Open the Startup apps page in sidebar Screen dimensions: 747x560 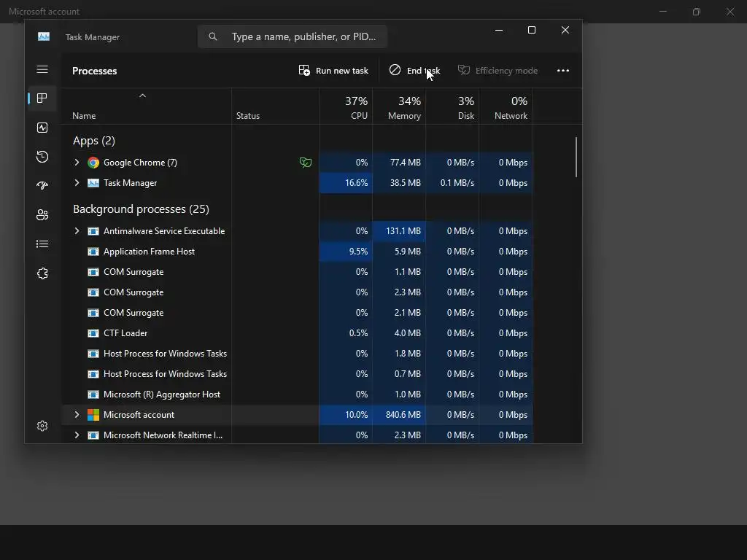42,186
